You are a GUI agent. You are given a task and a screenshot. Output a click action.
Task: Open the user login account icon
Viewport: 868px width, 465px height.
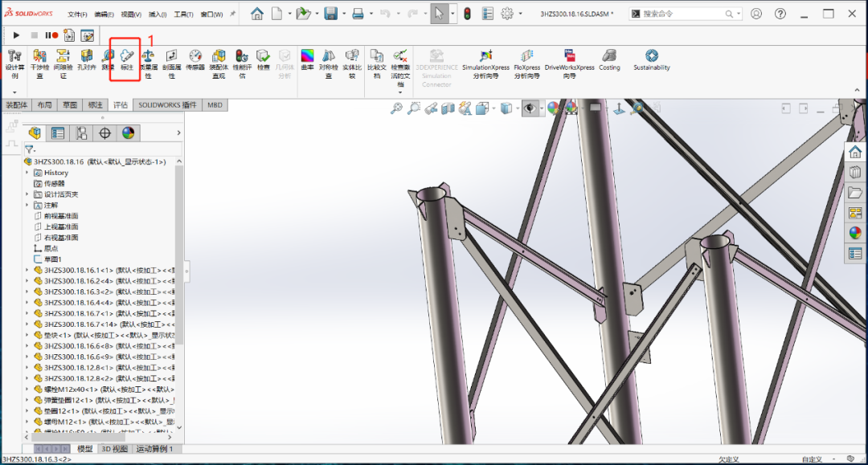[756, 14]
